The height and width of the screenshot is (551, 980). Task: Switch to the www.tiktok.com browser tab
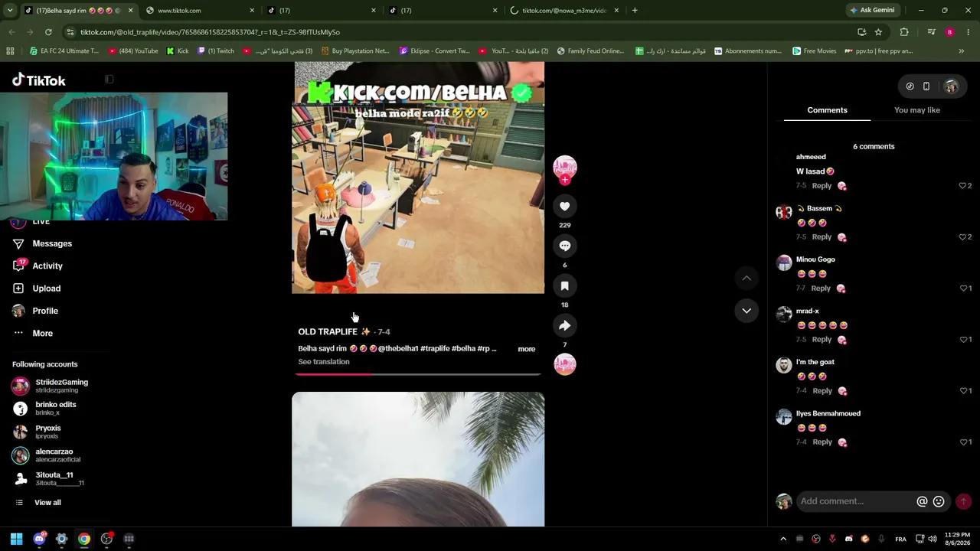tap(201, 11)
